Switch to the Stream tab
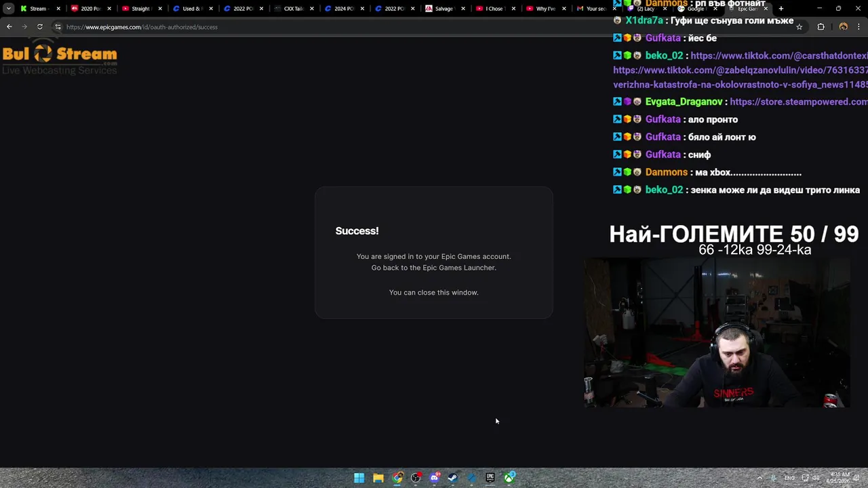 click(39, 9)
